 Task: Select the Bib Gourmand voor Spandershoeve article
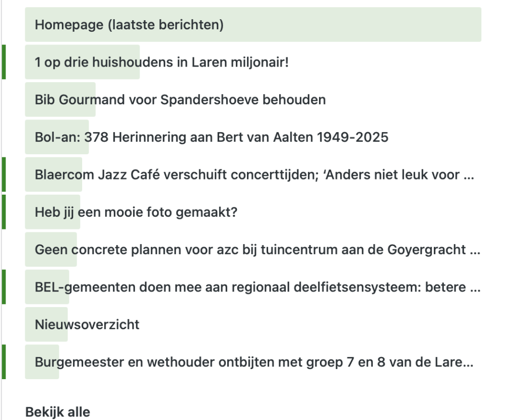point(180,100)
